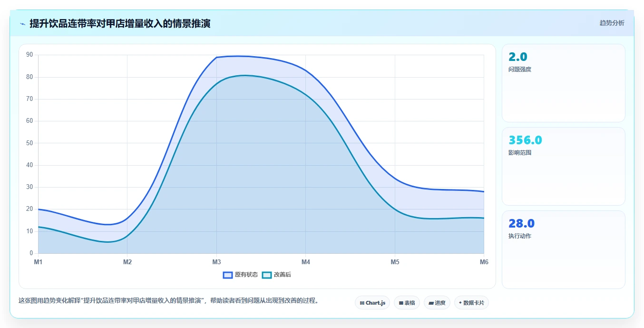Click the 80 y-axis value
This screenshot has height=328, width=644.
coord(29,77)
